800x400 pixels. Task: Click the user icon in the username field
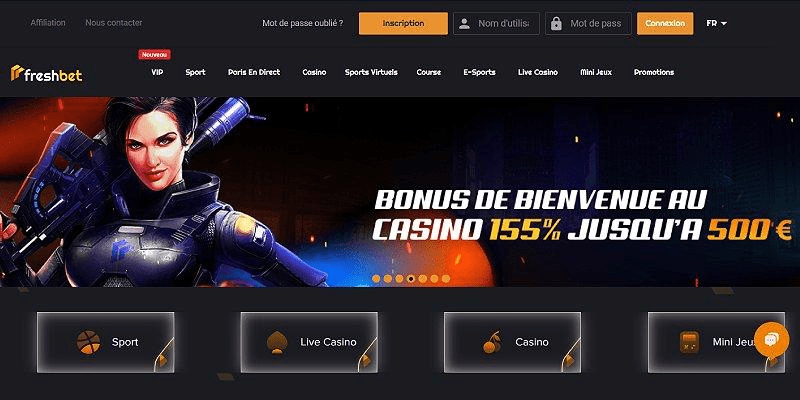coord(464,23)
